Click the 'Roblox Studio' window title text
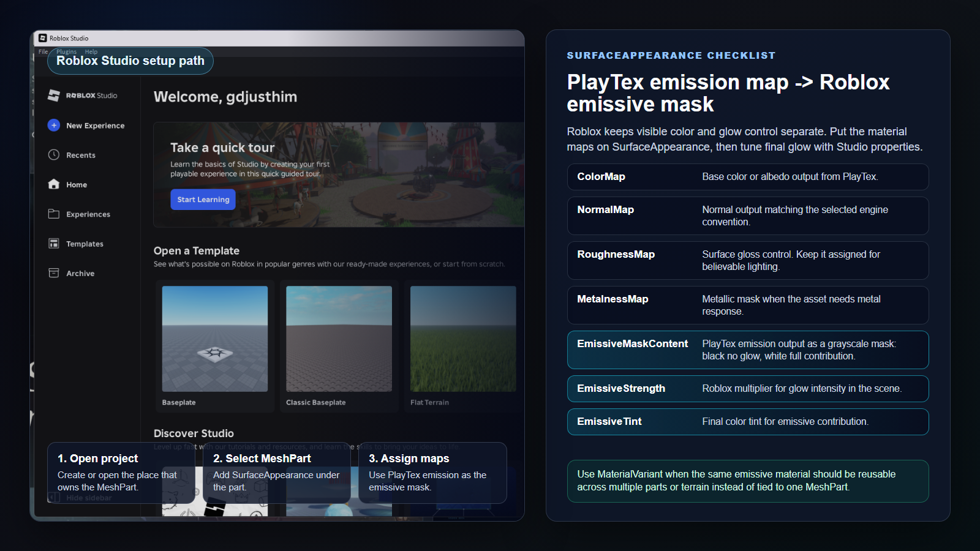 (69, 38)
